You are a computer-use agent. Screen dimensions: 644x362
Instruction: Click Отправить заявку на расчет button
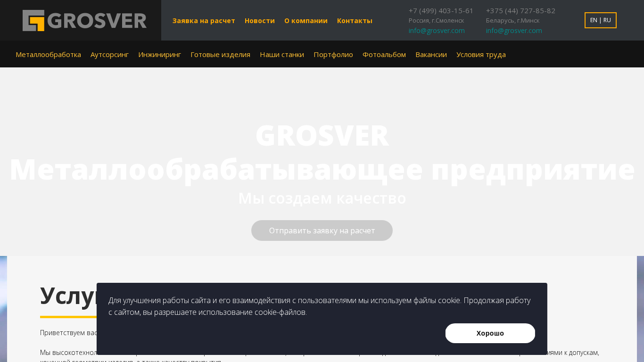322,230
